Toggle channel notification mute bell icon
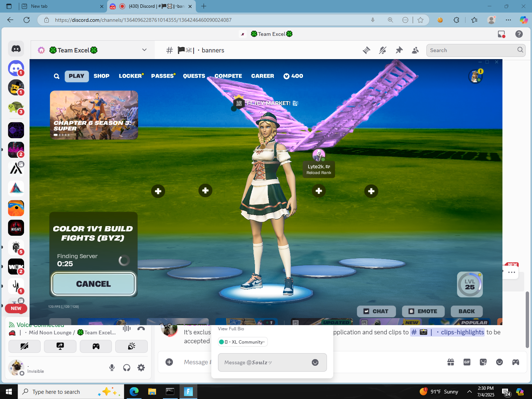Viewport: 532px width, 399px height. (383, 50)
